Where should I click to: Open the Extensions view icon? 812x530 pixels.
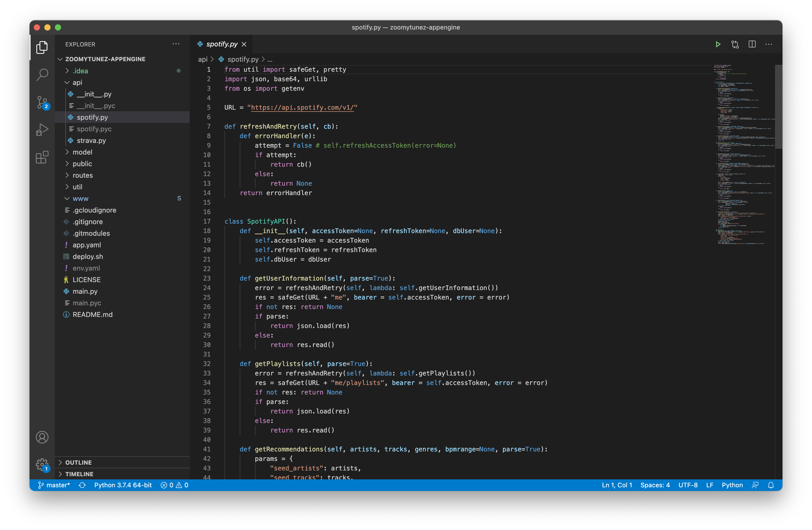(42, 157)
